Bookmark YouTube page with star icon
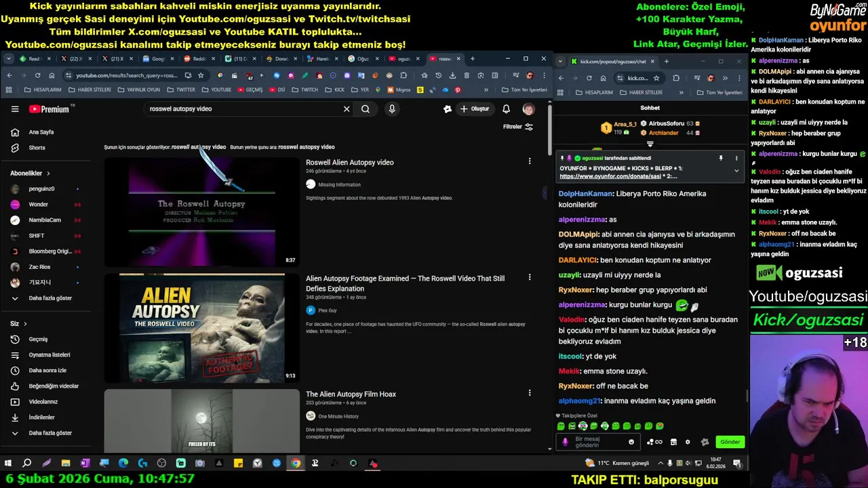 201,75
